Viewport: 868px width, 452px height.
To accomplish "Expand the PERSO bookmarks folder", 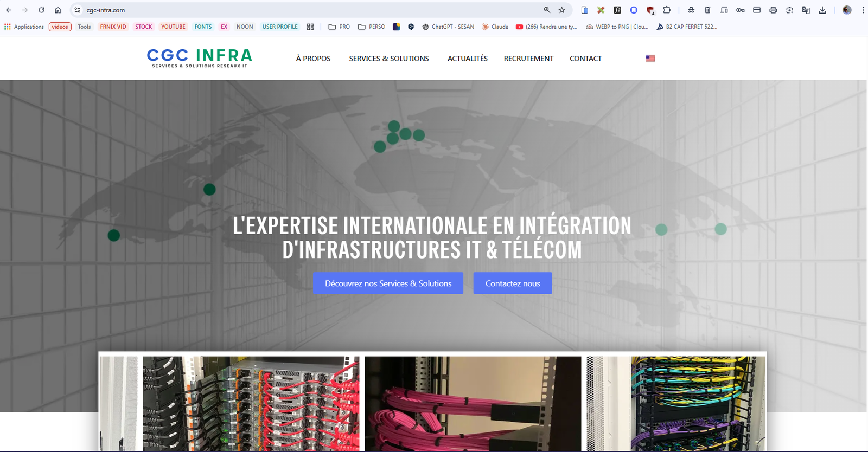I will pos(372,27).
